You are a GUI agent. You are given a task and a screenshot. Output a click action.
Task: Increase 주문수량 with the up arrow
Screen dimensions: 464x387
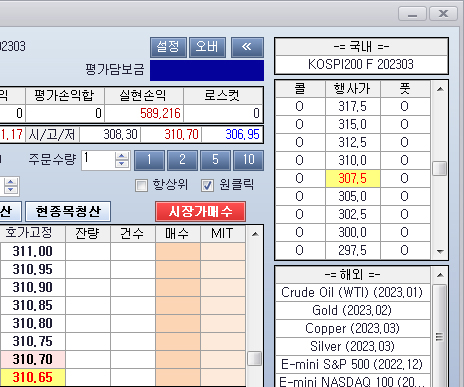pyautogui.click(x=122, y=156)
